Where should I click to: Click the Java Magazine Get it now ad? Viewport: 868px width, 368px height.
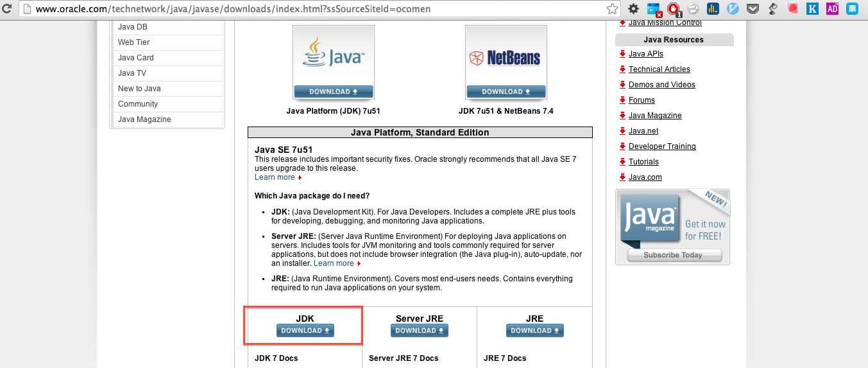pyautogui.click(x=672, y=227)
